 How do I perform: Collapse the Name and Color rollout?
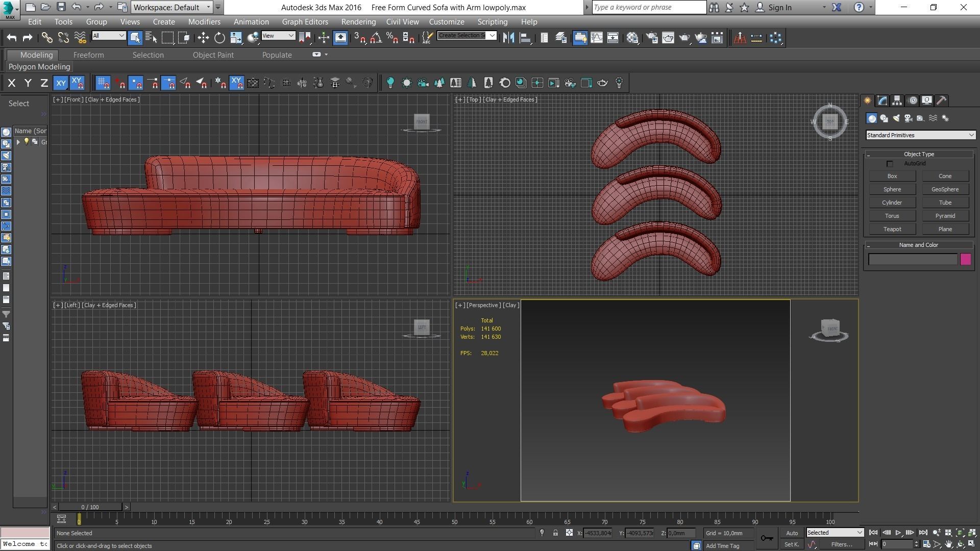click(919, 245)
